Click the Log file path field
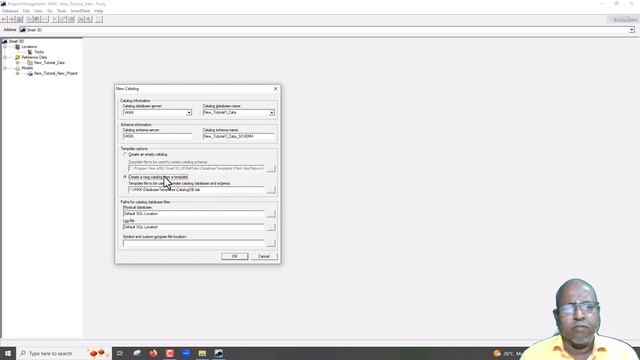Image resolution: width=640 pixels, height=360 pixels. point(193,227)
